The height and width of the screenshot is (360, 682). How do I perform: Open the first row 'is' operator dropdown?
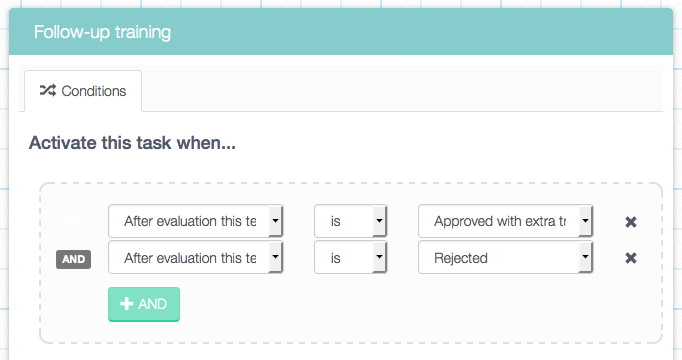[x=351, y=221]
